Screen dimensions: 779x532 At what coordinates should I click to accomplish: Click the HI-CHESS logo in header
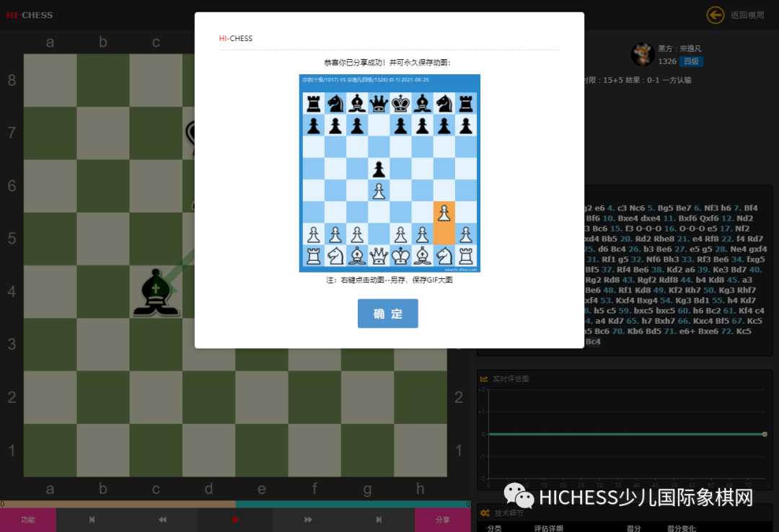[x=30, y=15]
